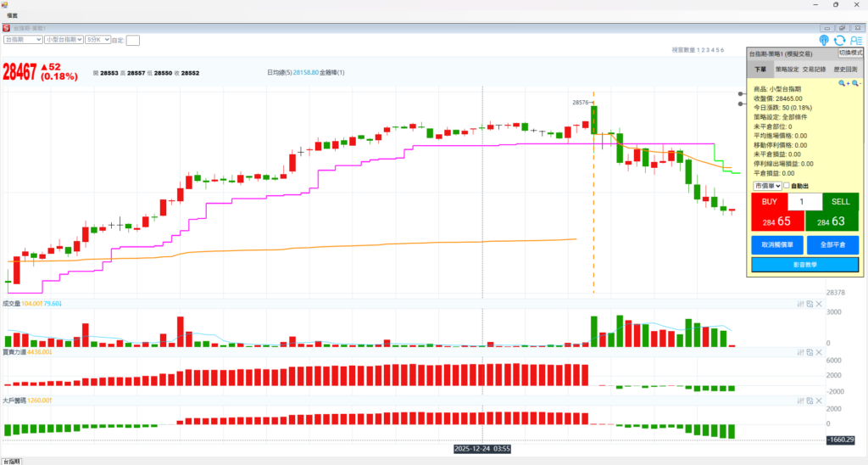
Task: Click the refresh arrows icon
Action: click(839, 40)
